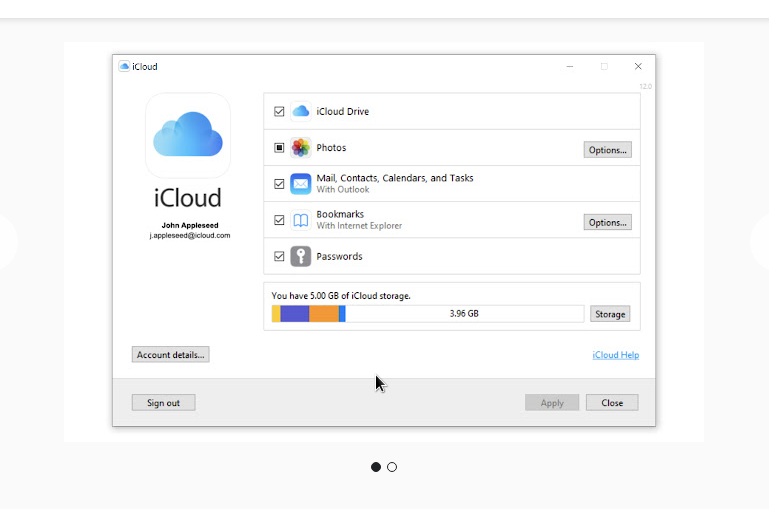Click the Bookmarks book icon
Screen dimensions: 769x509
[x=301, y=220]
